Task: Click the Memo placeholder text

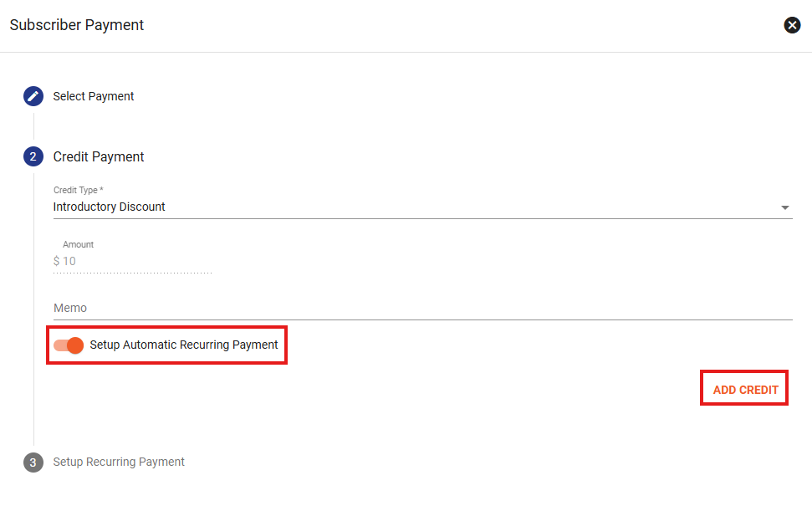Action: (70, 308)
